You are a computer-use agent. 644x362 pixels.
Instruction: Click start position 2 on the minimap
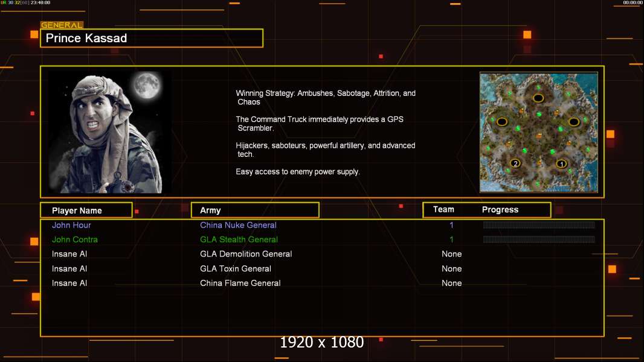(515, 164)
